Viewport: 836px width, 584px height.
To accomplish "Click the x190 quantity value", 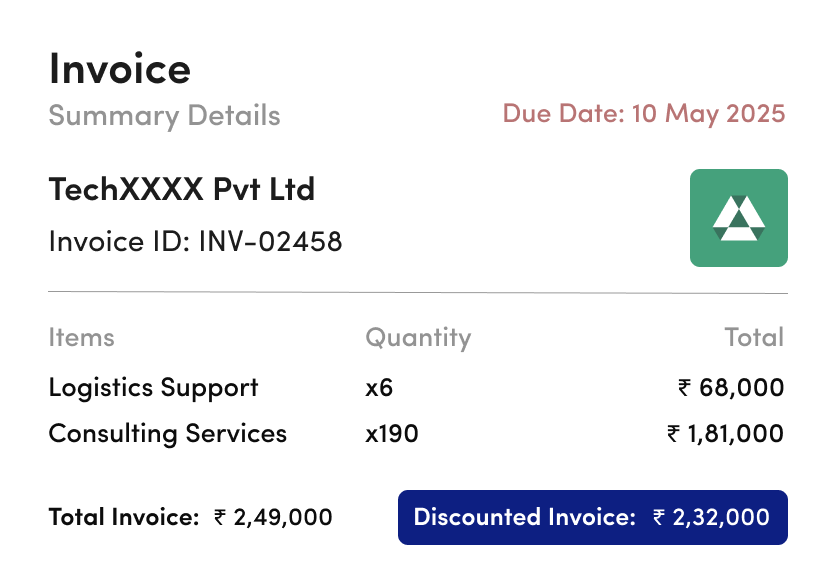I will coord(392,434).
